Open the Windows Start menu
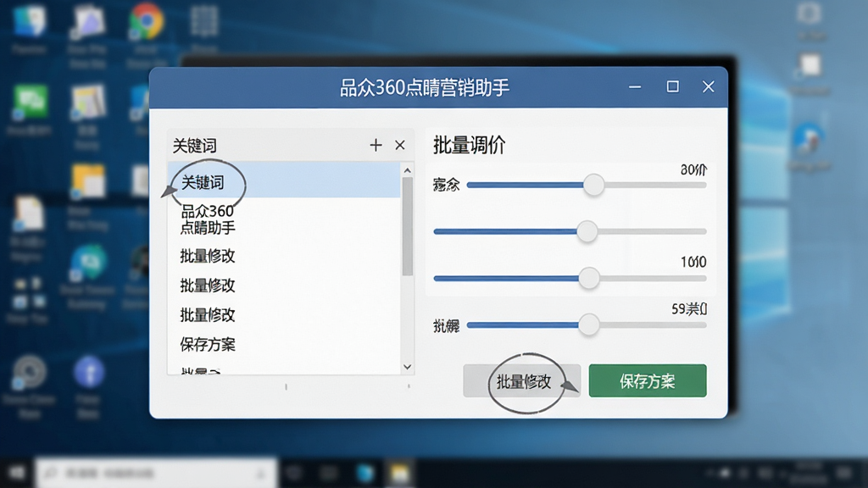Viewport: 868px width, 488px height. [17, 473]
